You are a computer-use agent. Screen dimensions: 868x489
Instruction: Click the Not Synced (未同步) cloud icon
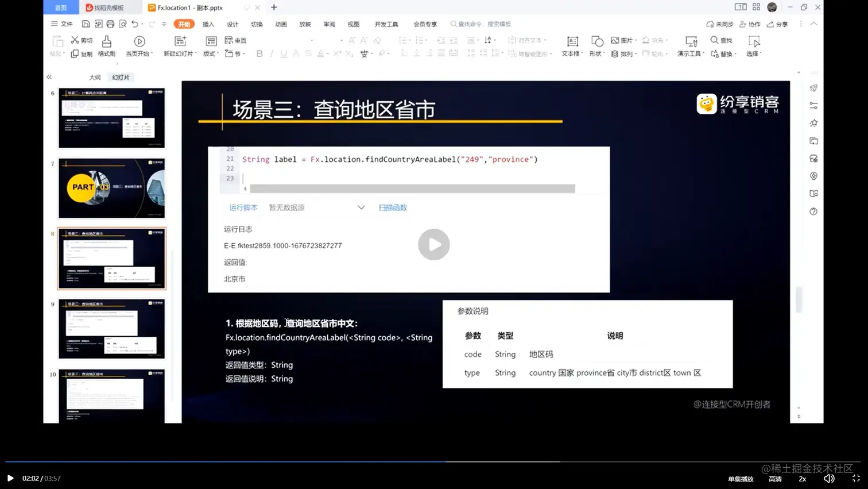click(x=710, y=24)
